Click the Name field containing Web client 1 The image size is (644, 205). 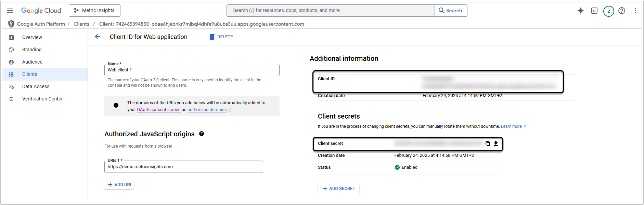tap(192, 70)
